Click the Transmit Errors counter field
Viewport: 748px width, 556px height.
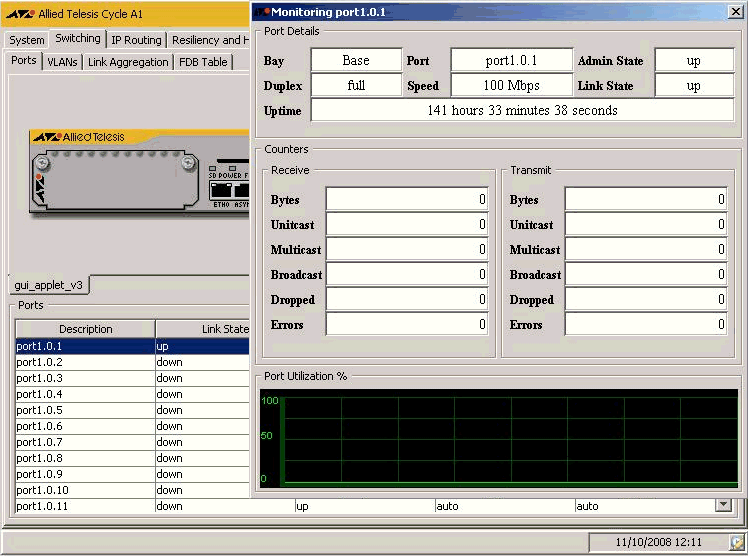click(x=646, y=324)
